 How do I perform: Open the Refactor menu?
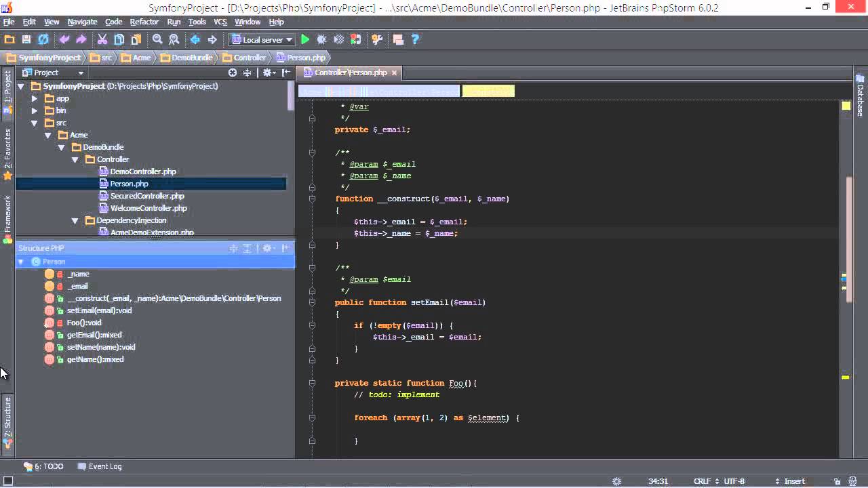coord(144,22)
